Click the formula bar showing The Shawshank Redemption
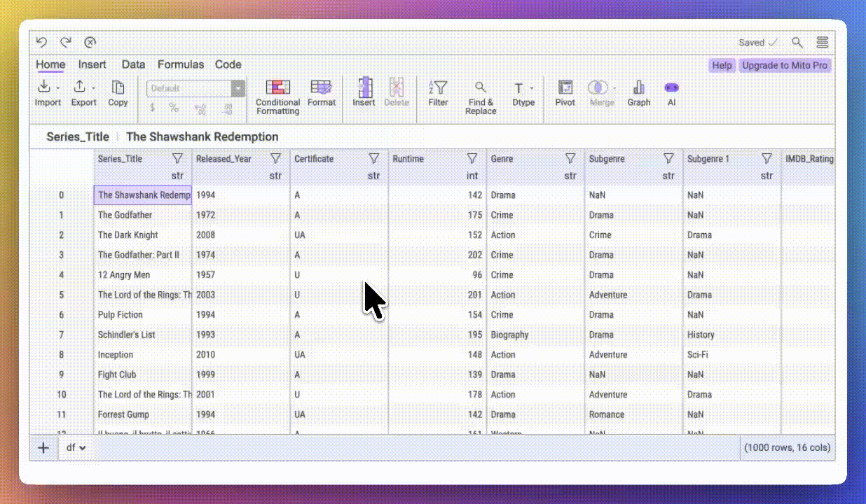Image resolution: width=866 pixels, height=504 pixels. (202, 136)
